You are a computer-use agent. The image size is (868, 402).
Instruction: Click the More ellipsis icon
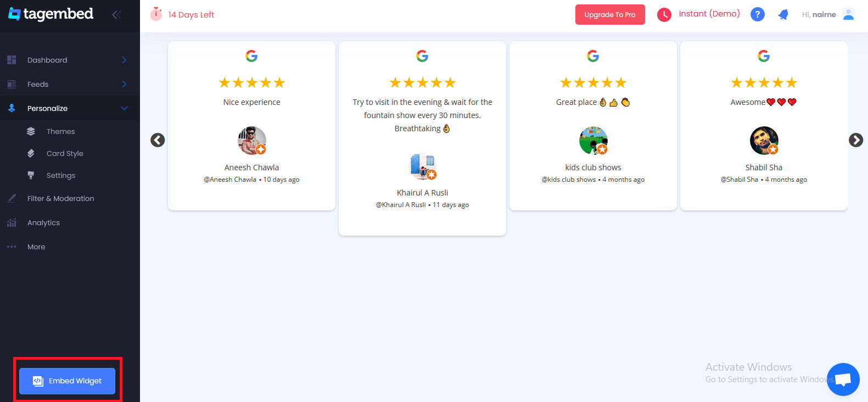[12, 247]
